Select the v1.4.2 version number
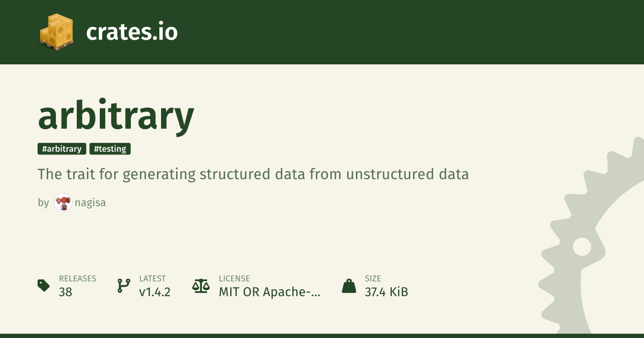 pyautogui.click(x=155, y=292)
